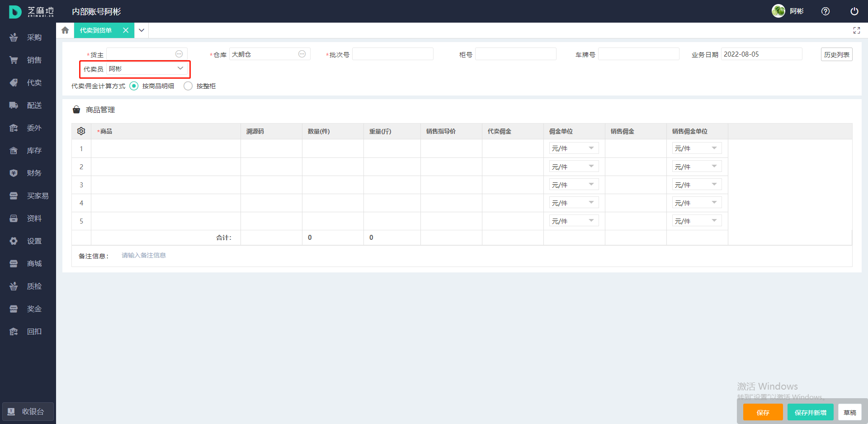Click the power logout icon
This screenshot has width=868, height=424.
[x=854, y=11]
